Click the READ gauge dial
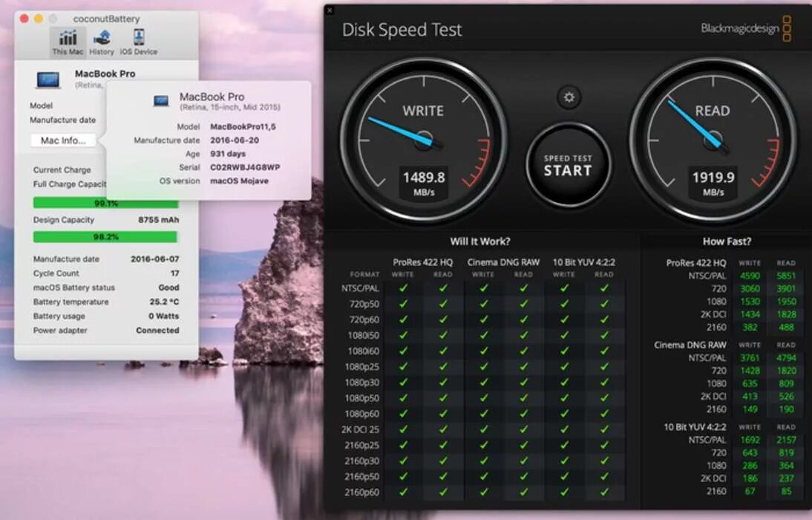The height and width of the screenshot is (520, 812). pos(713,140)
